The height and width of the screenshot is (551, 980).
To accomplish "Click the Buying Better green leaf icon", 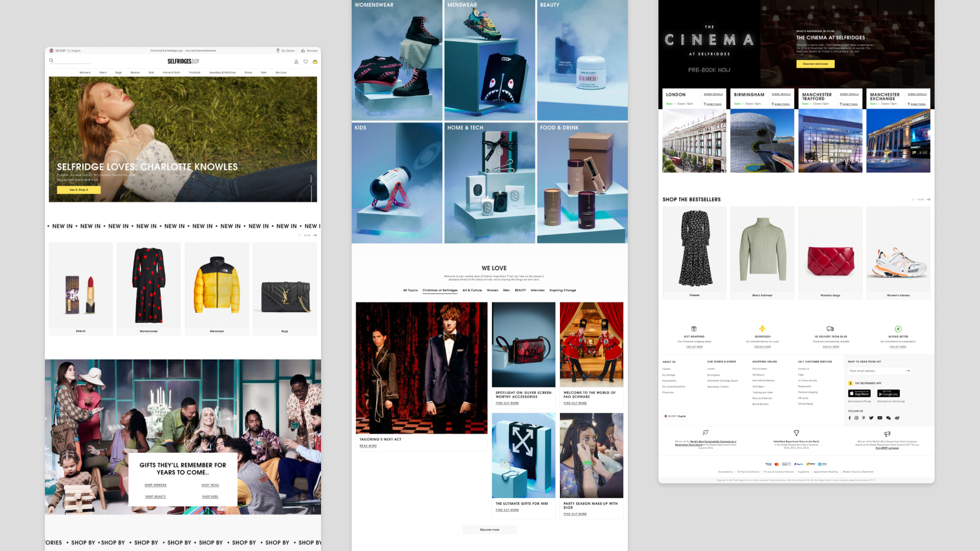I will tap(898, 329).
